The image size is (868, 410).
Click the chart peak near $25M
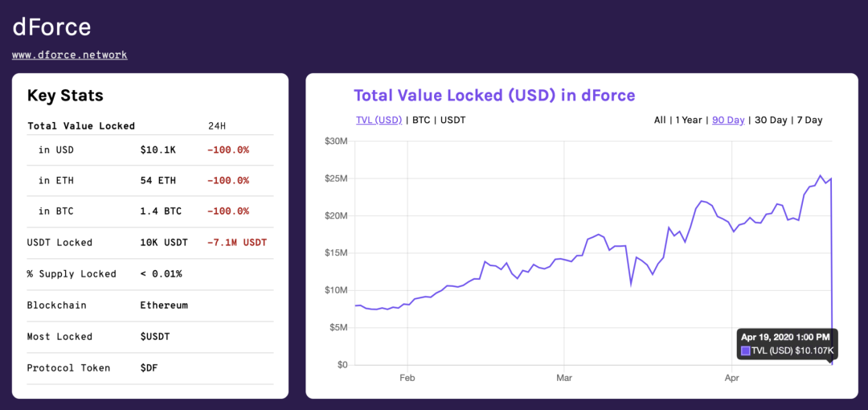(x=820, y=175)
